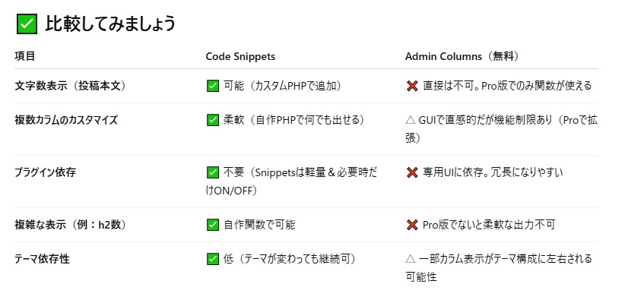Viewport: 644px width, 303px height.
Task: Click the green check icon before 低（テーマが変わっても継続可）
Action: (213, 259)
